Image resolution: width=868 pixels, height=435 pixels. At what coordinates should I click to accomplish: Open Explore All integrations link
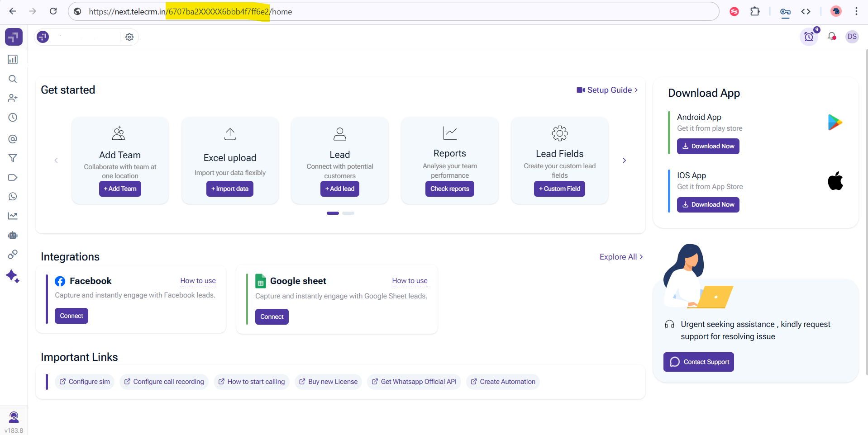(x=621, y=257)
